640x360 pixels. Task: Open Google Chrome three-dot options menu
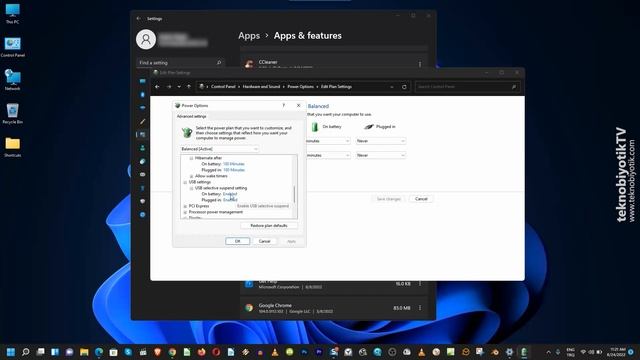[420, 308]
